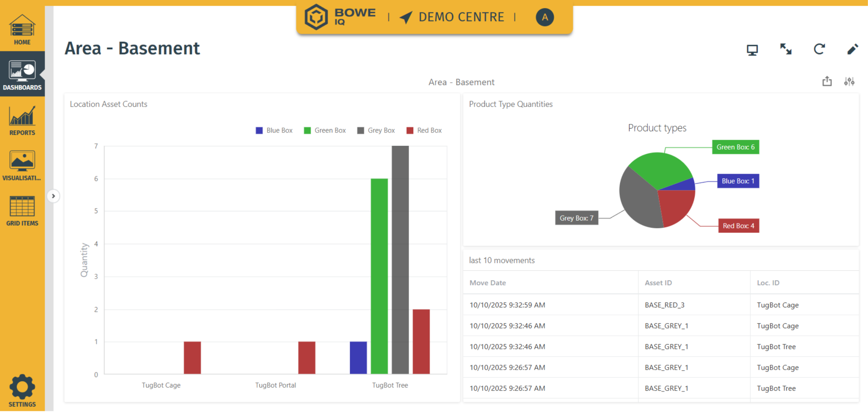The image size is (868, 412).
Task: Click the presentation monitor icon
Action: click(752, 50)
